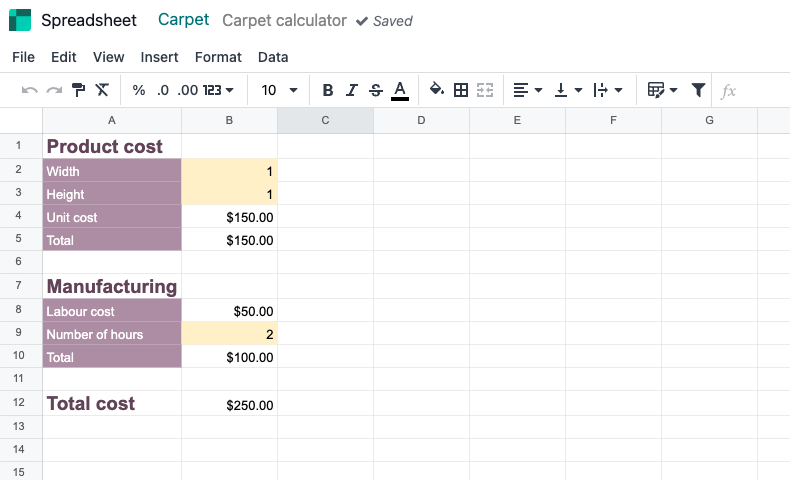Click the undo arrow icon

pyautogui.click(x=30, y=90)
